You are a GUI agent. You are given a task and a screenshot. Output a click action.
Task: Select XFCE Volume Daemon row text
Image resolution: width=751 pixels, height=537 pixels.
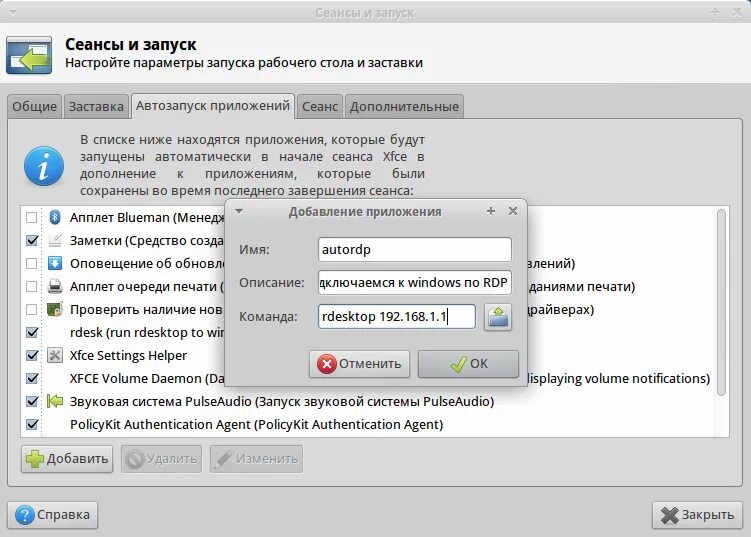pyautogui.click(x=148, y=378)
